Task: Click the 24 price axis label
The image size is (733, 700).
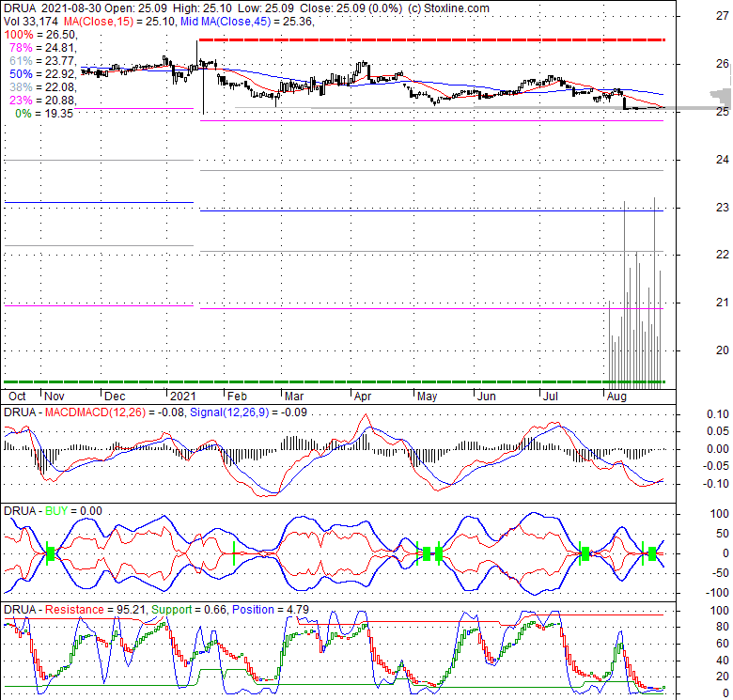Action: 723,160
